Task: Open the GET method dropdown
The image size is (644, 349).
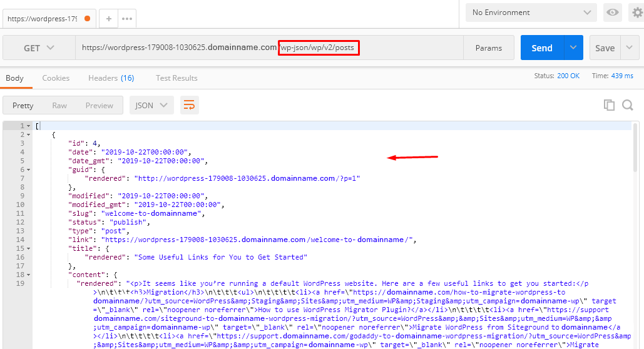Action: point(39,48)
